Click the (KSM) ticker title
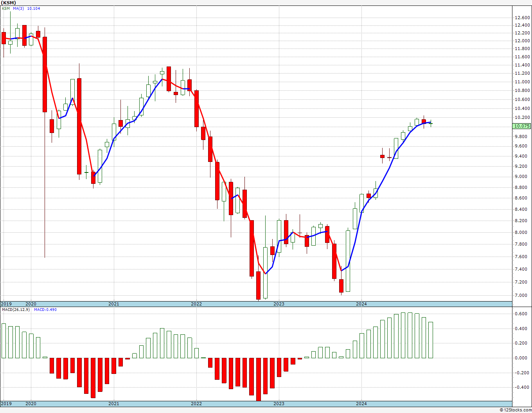 click(x=8, y=3)
